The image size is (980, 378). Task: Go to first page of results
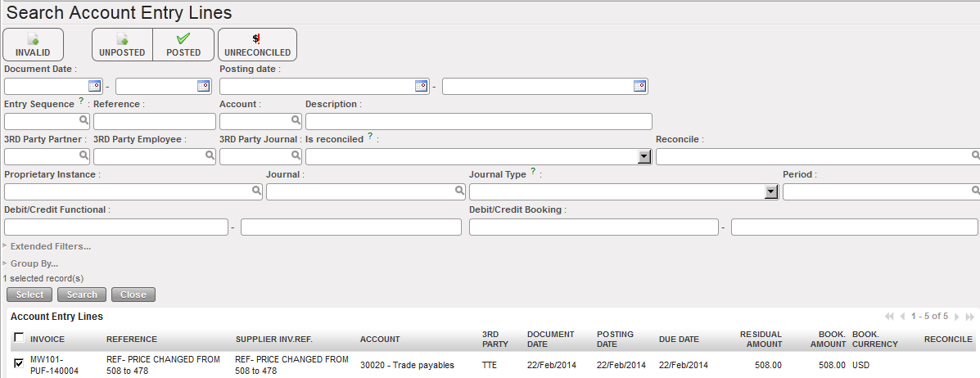tap(889, 317)
